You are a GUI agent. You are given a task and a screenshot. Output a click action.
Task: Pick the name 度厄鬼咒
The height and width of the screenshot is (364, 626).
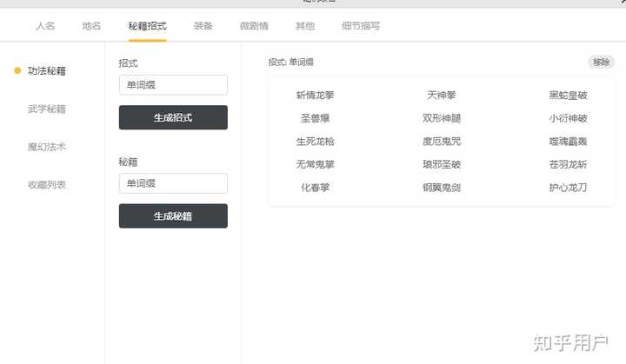441,142
